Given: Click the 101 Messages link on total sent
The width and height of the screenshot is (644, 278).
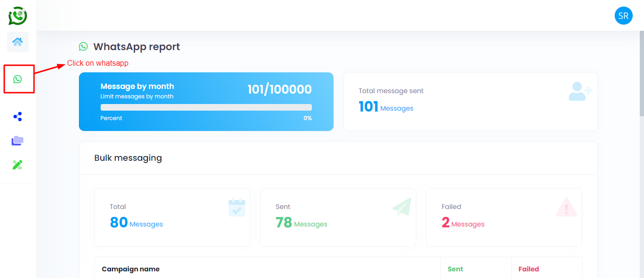Looking at the screenshot, I should coord(386,106).
